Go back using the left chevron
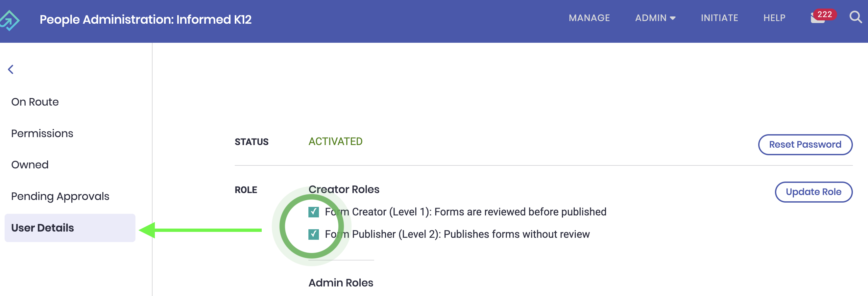868x296 pixels. (x=11, y=69)
